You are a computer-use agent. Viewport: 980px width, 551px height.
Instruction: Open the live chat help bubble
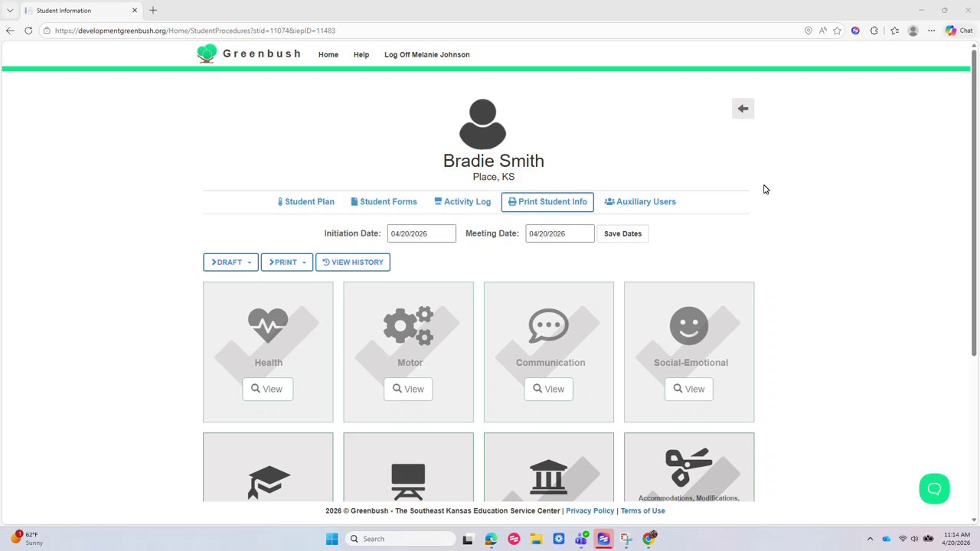[x=934, y=488]
